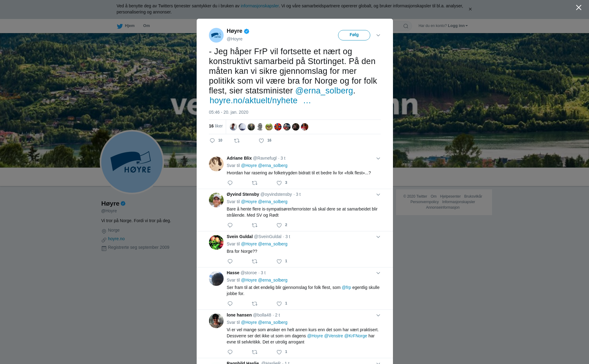Expand options for Hasse's reply
589x364 pixels.
(378, 273)
